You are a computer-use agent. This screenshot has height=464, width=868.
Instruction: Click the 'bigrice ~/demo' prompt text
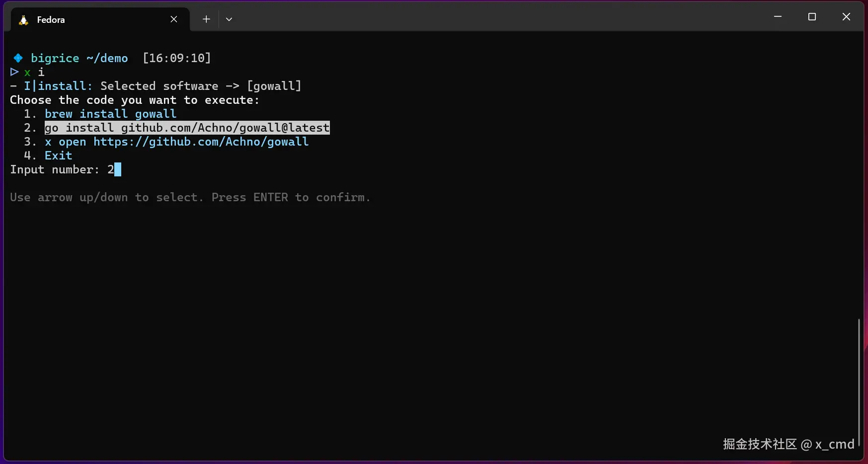coord(79,58)
